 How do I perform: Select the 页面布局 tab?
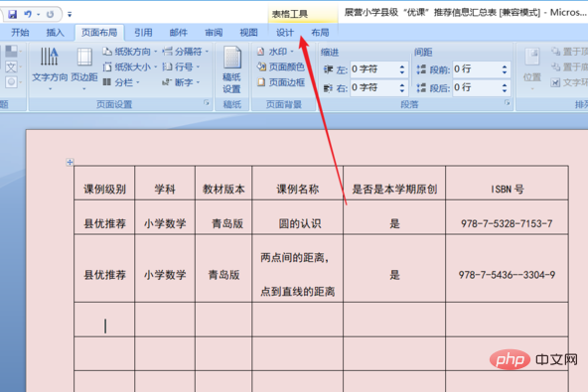[99, 33]
